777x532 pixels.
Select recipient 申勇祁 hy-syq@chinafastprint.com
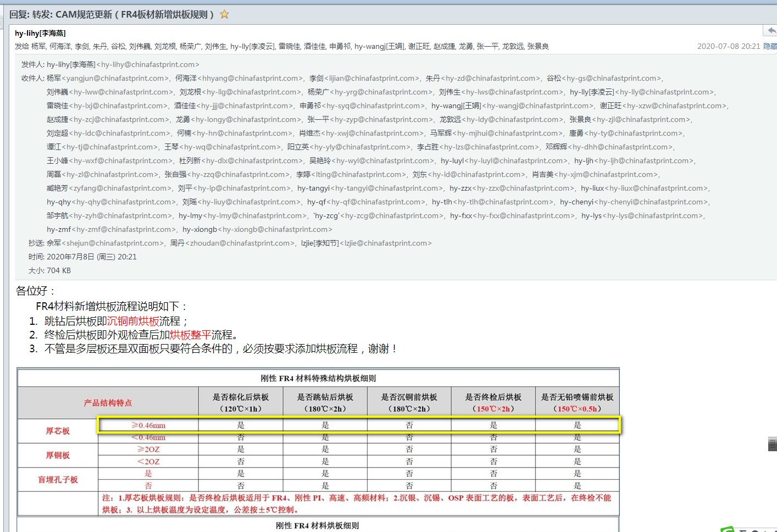pyautogui.click(x=362, y=106)
